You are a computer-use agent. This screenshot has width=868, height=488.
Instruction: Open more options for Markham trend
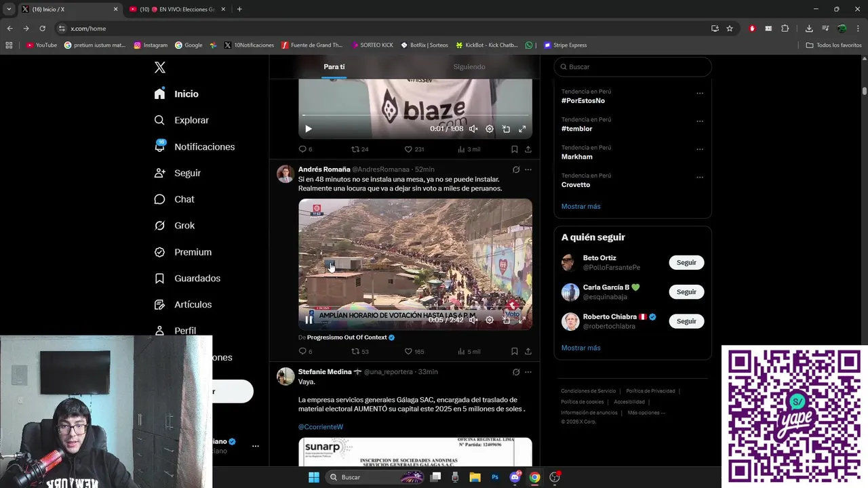click(x=700, y=149)
